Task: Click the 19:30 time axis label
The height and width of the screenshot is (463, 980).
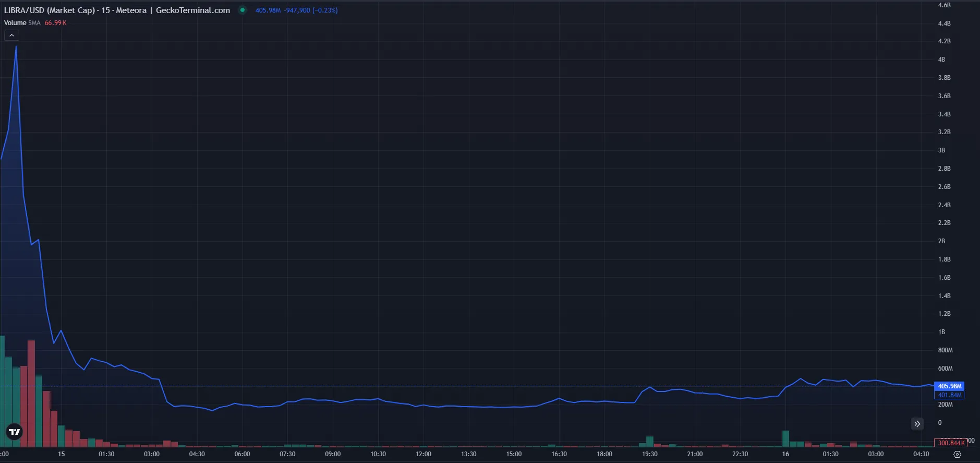Action: tap(649, 454)
